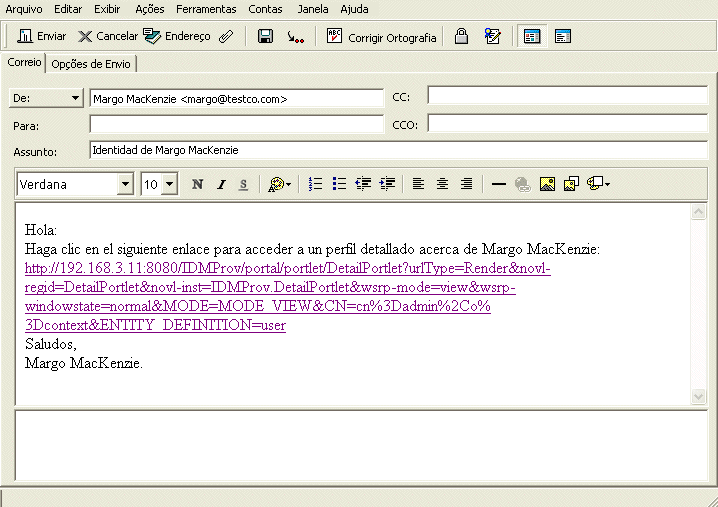Open the Ferramentas menu
The image size is (718, 507).
click(x=206, y=9)
